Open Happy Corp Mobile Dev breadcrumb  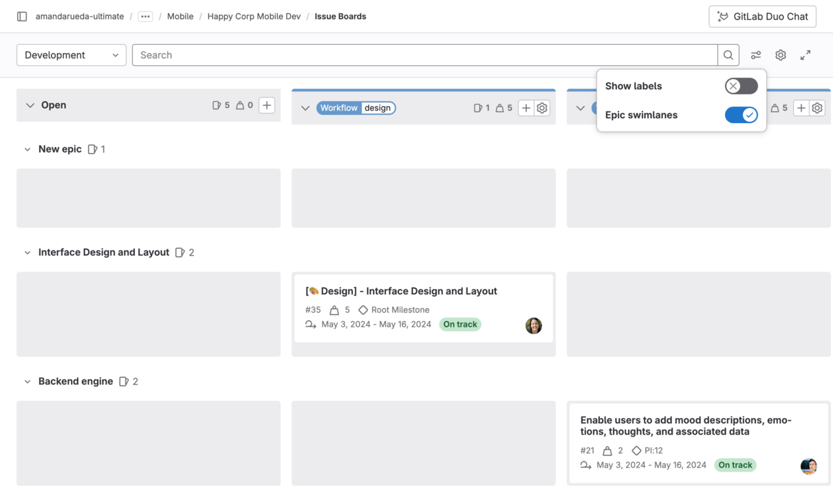click(254, 17)
